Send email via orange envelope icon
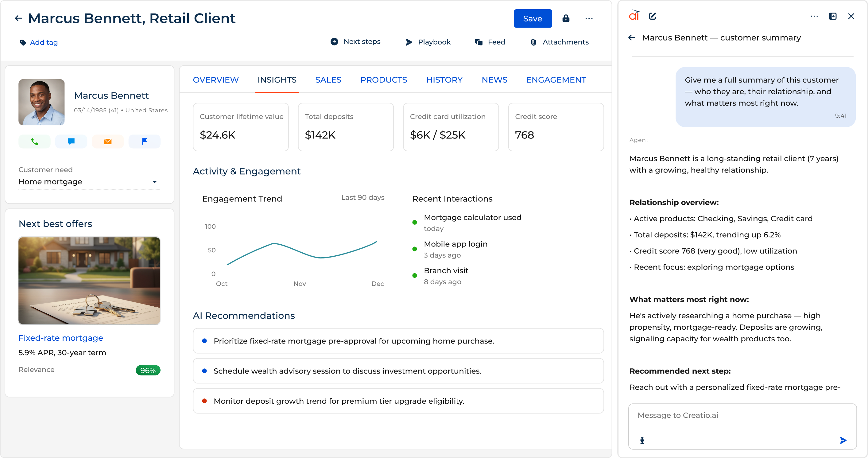The image size is (868, 458). coord(108,142)
